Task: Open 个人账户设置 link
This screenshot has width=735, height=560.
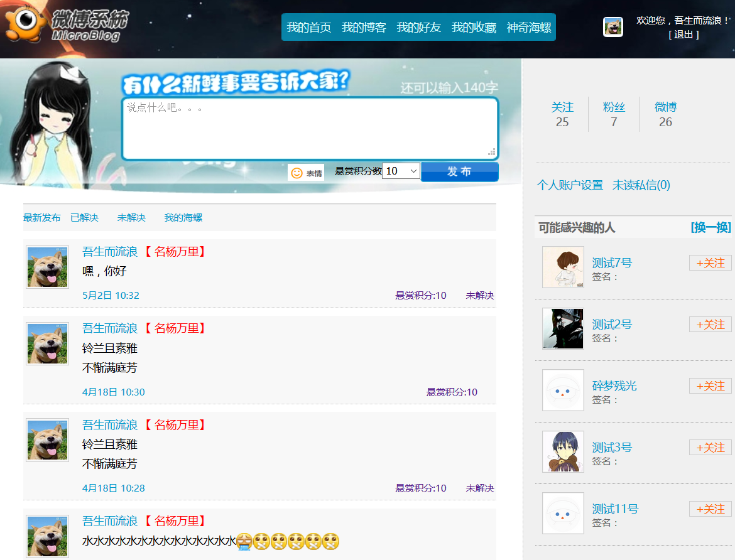Action: (x=570, y=185)
